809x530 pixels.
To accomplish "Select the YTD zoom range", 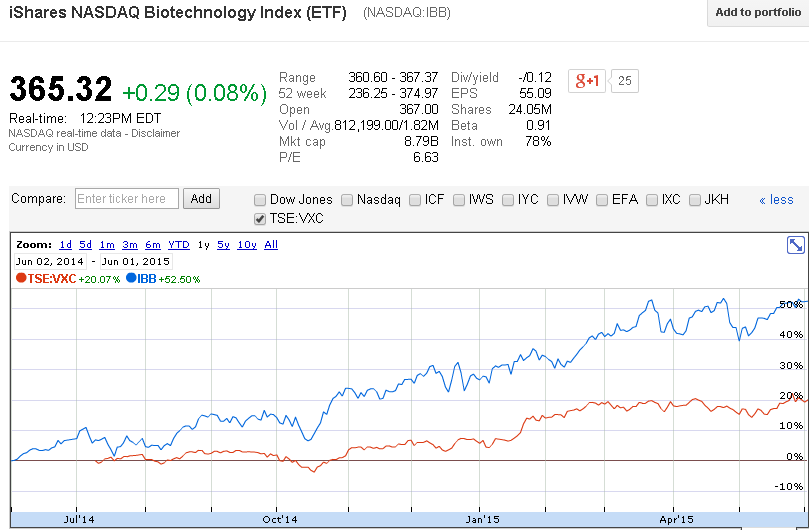I will click(x=178, y=245).
